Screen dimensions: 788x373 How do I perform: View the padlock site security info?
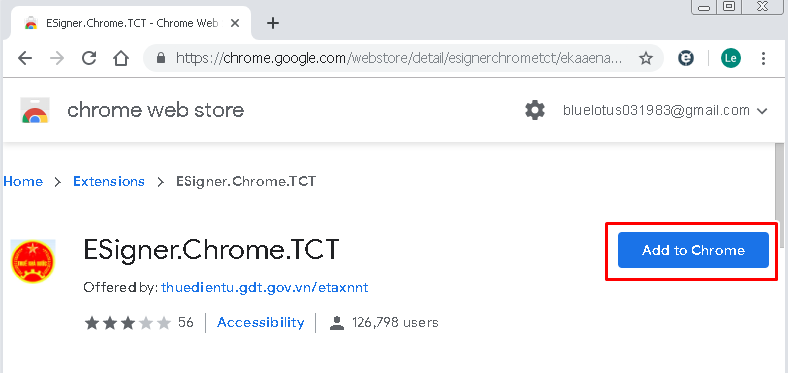pos(161,58)
